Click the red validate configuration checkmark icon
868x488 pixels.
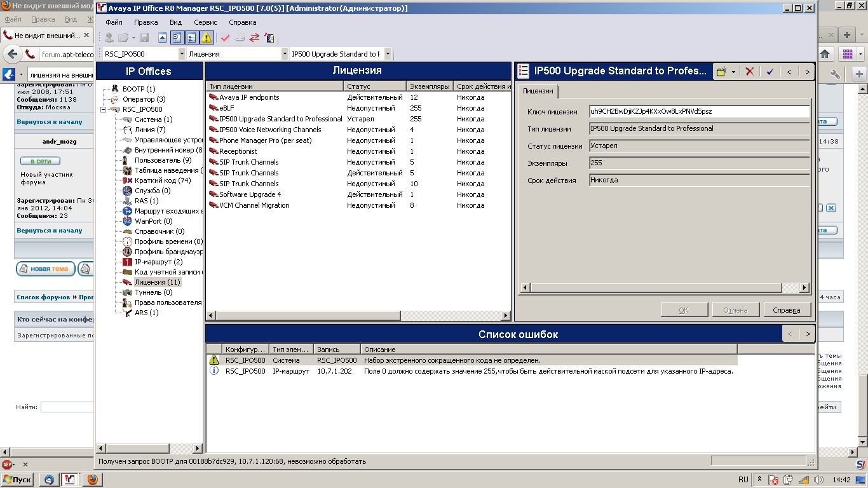coord(225,37)
